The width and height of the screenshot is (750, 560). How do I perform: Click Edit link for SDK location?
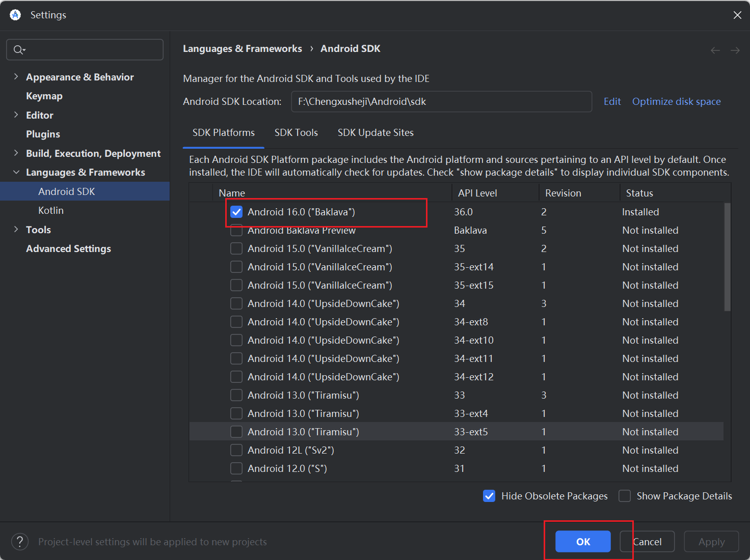[612, 101]
